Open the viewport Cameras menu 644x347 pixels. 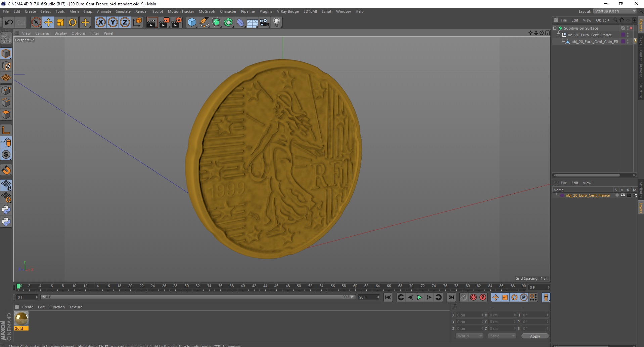(x=42, y=33)
